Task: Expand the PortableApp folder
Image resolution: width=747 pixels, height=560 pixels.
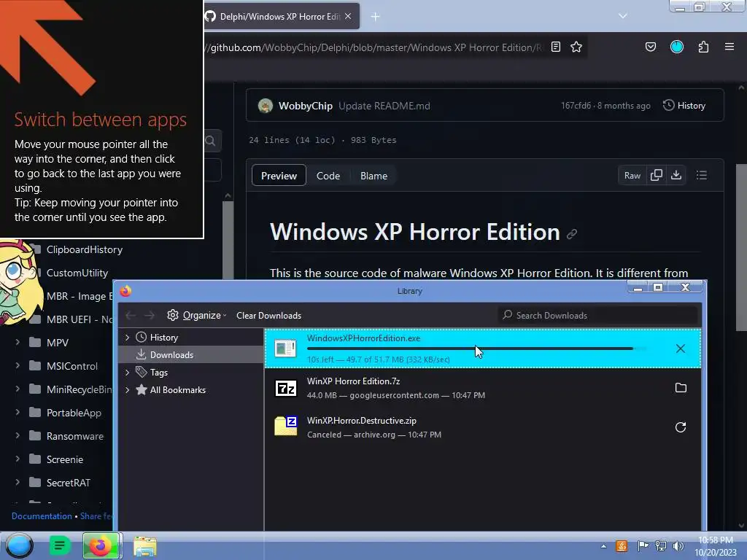Action: [18, 413]
